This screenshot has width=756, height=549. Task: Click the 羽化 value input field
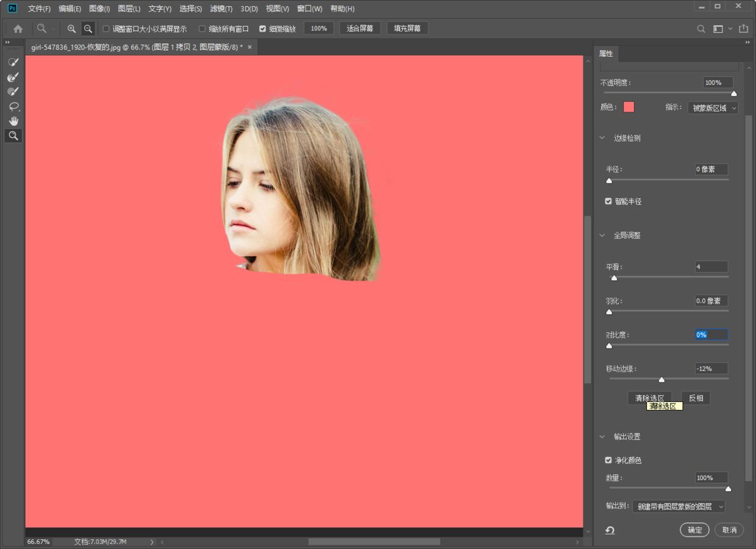coord(711,301)
